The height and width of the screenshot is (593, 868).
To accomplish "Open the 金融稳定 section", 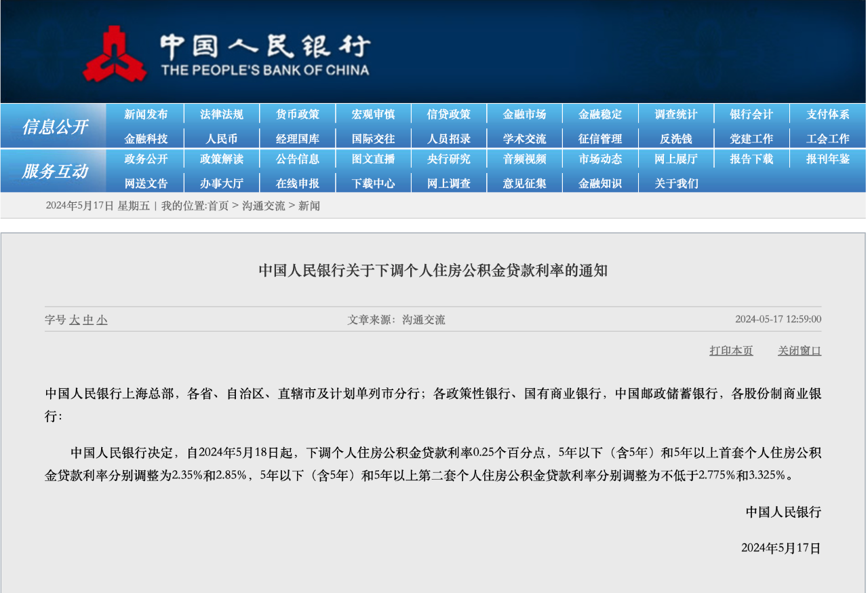I will tap(600, 115).
